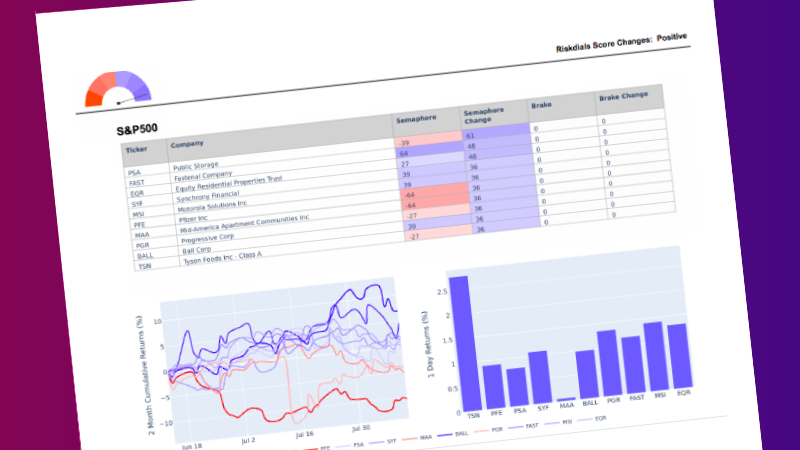
Task: Click the FAST bar in bar chart
Action: tap(633, 364)
